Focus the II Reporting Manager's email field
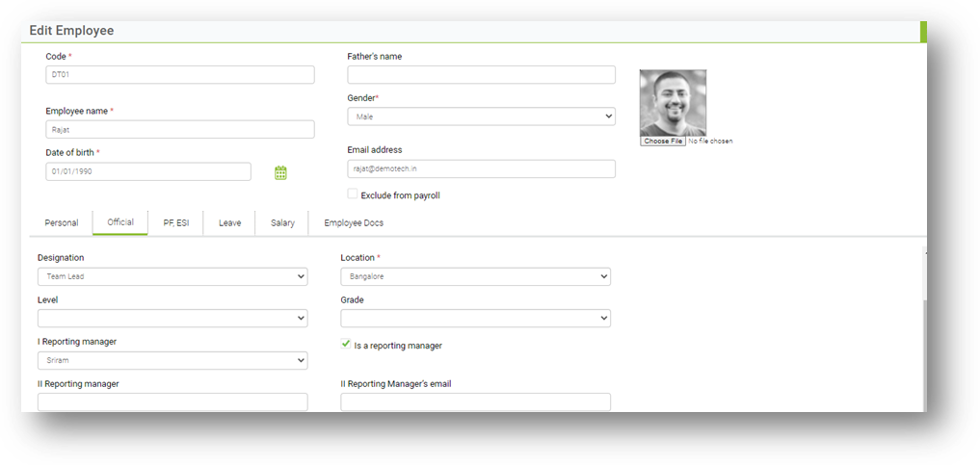Image resolution: width=980 pixels, height=465 pixels. (x=476, y=402)
